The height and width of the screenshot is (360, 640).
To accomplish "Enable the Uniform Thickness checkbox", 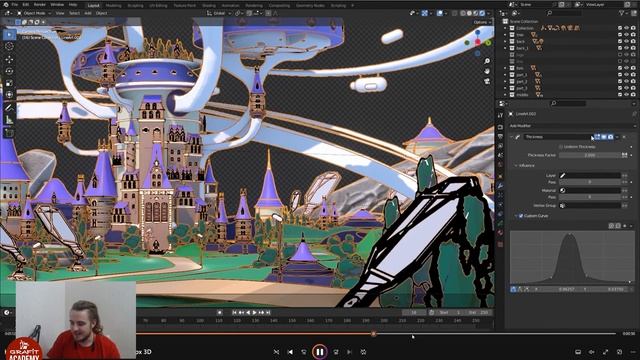I will click(561, 147).
